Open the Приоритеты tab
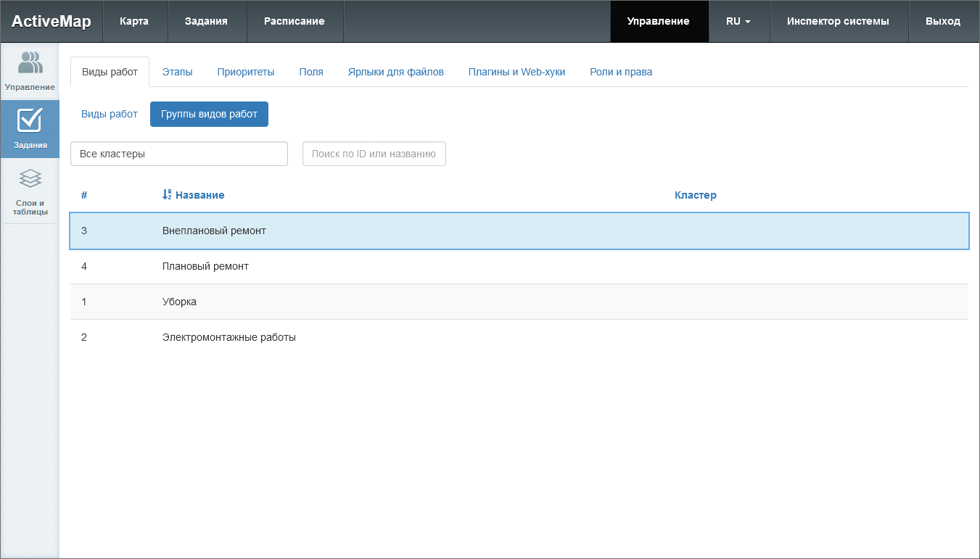The image size is (980, 559). click(x=246, y=72)
